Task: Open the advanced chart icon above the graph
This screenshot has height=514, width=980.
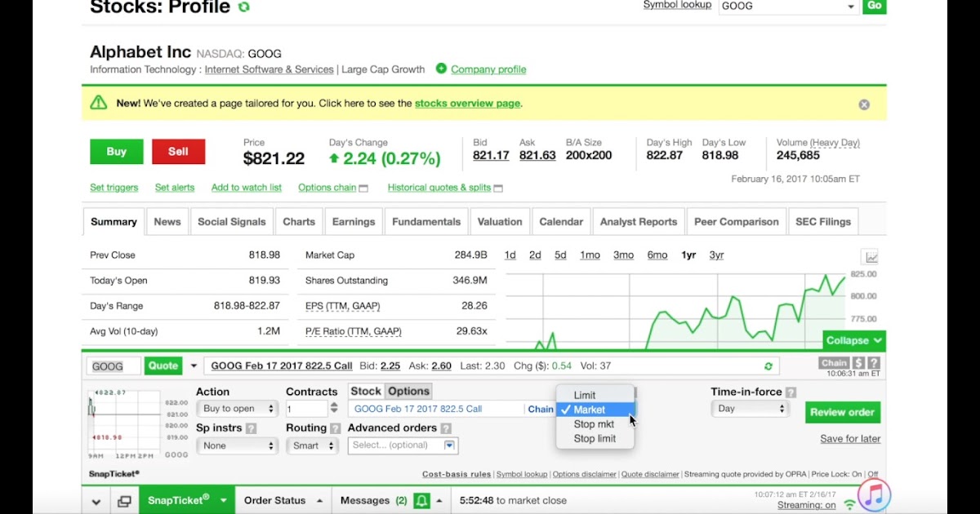Action: pyautogui.click(x=871, y=257)
